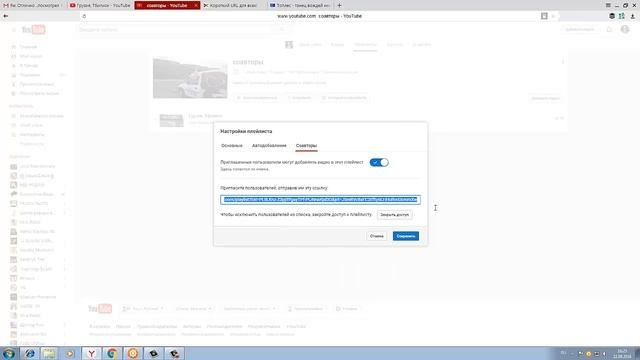Image resolution: width=640 pixels, height=360 pixels.
Task: Click the highlighted invite link field
Action: click(320, 200)
